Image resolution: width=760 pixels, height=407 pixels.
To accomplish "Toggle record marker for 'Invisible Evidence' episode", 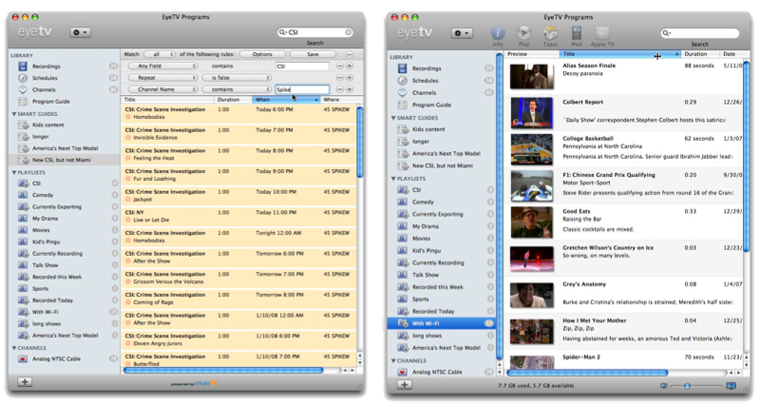I will click(128, 138).
